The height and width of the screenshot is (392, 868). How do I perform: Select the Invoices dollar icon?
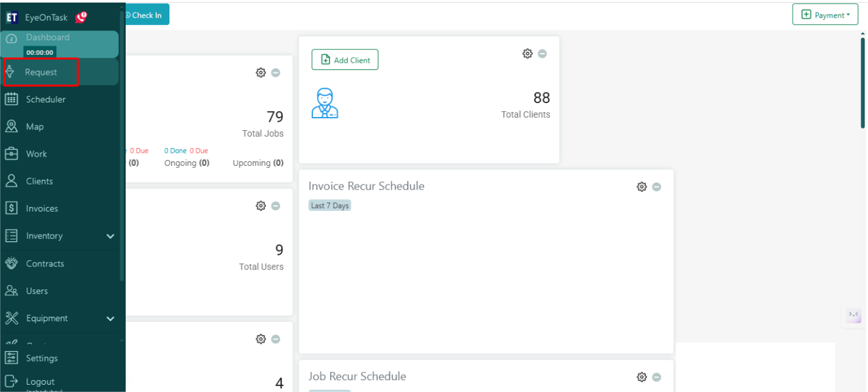coord(11,208)
